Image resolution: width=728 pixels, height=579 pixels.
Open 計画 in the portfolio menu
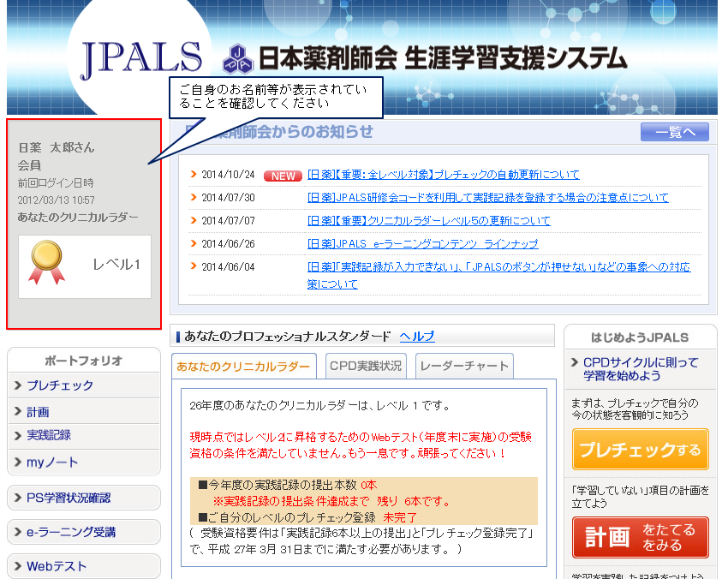[x=84, y=411]
